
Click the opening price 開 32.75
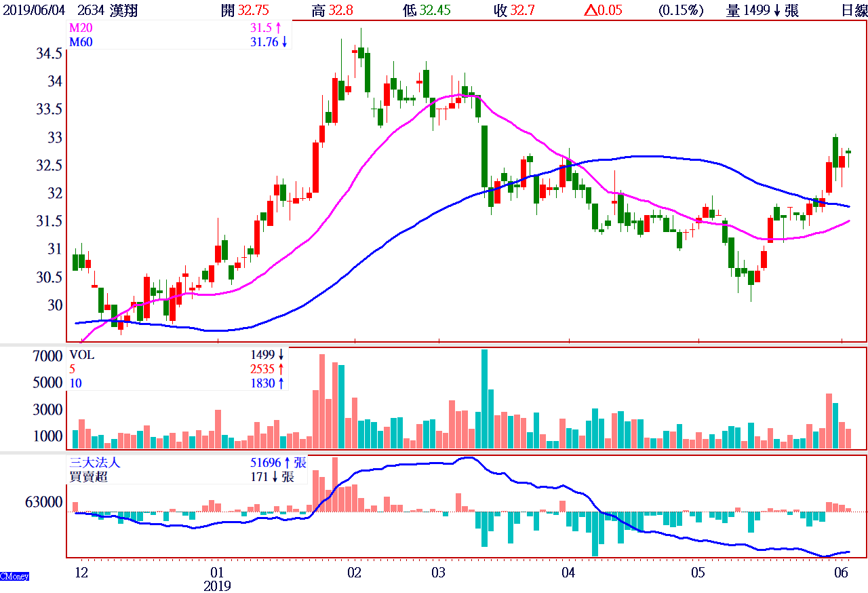coord(245,10)
